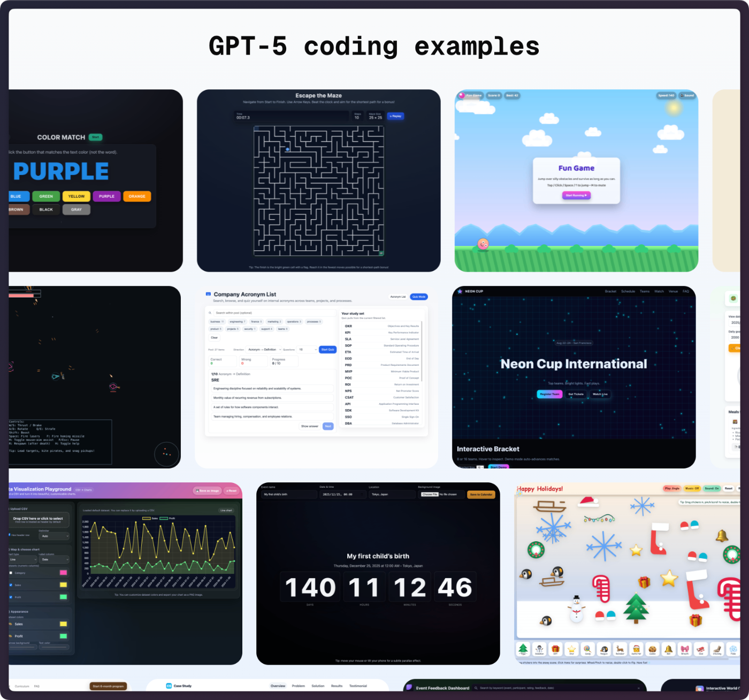Viewport: 749px width, 700px height.
Task: Toggle the engineering filter chip
Action: [236, 322]
